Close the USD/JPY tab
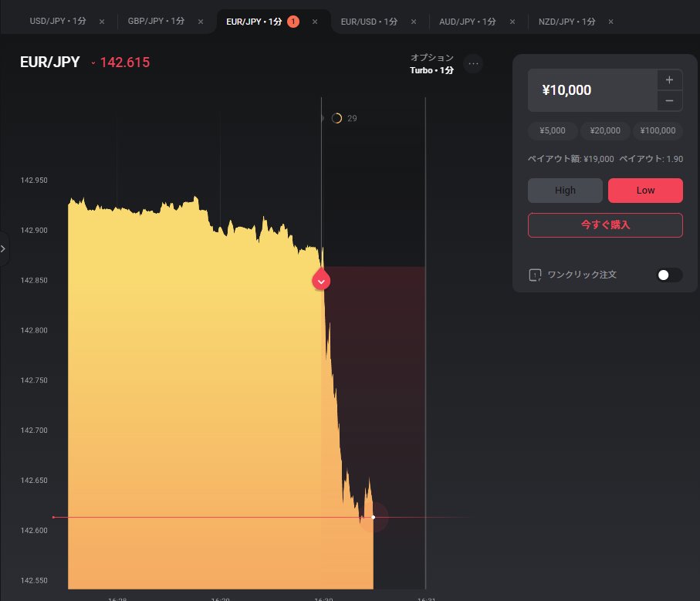Screen dimensions: 700x601 pyautogui.click(x=102, y=22)
